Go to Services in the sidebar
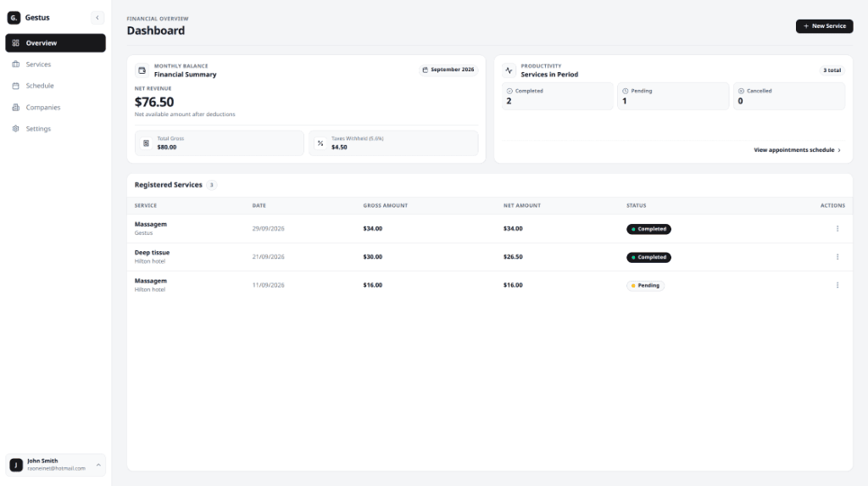This screenshot has height=486, width=868. (x=55, y=64)
